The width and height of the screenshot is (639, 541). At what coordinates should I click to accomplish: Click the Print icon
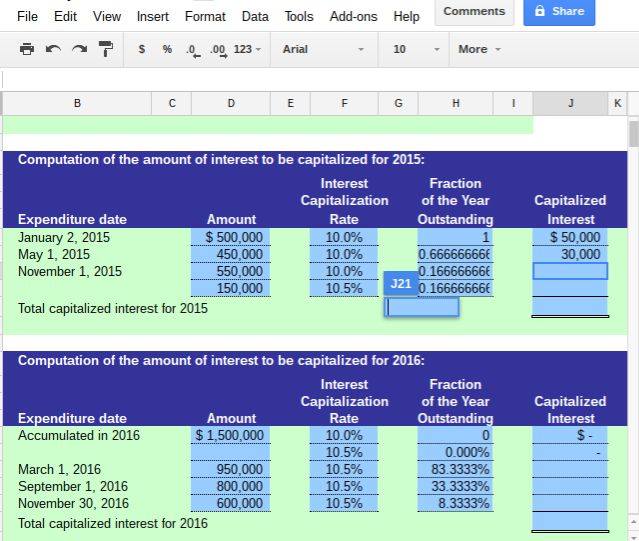tap(27, 49)
